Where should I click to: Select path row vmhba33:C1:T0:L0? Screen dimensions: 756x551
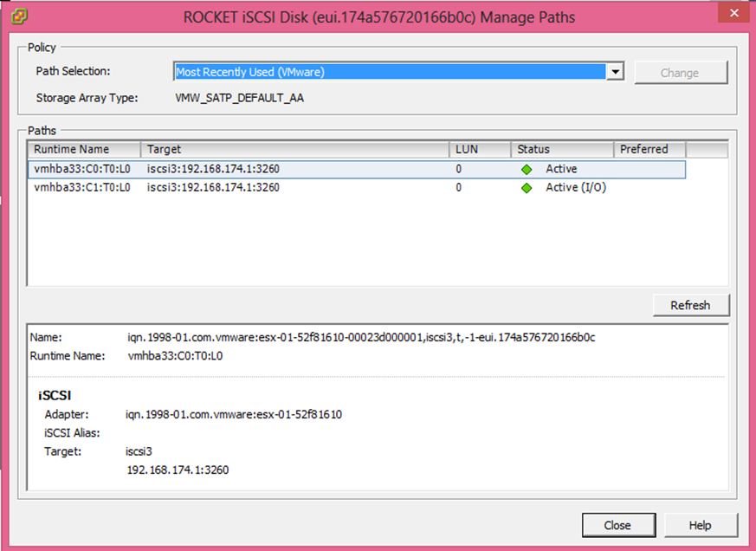(x=357, y=188)
